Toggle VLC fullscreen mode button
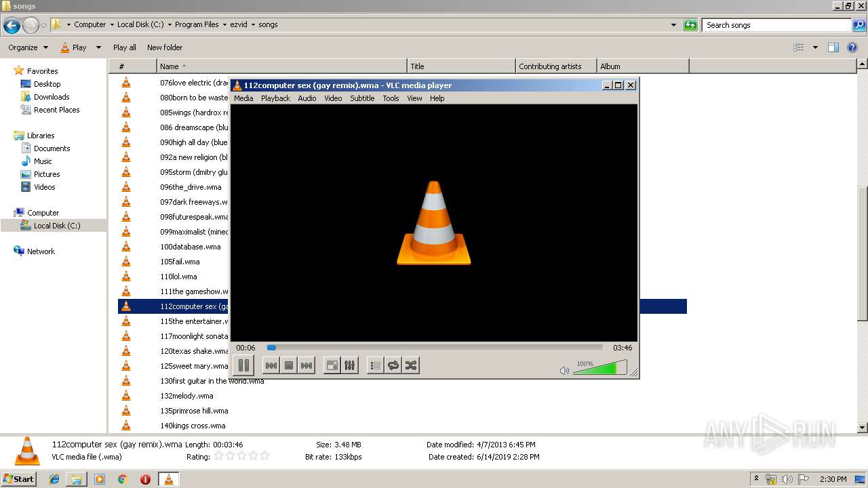The width and height of the screenshot is (868, 488). coord(332,365)
